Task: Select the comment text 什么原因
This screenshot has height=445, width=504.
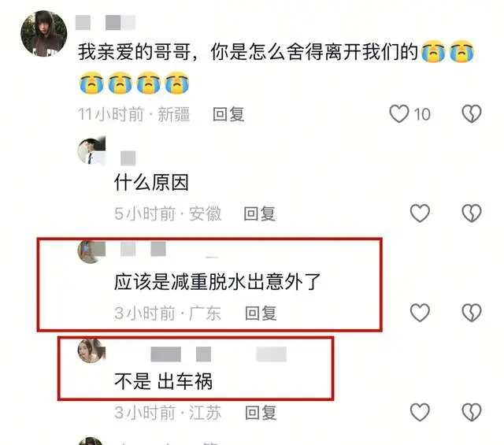Action: coord(151,183)
